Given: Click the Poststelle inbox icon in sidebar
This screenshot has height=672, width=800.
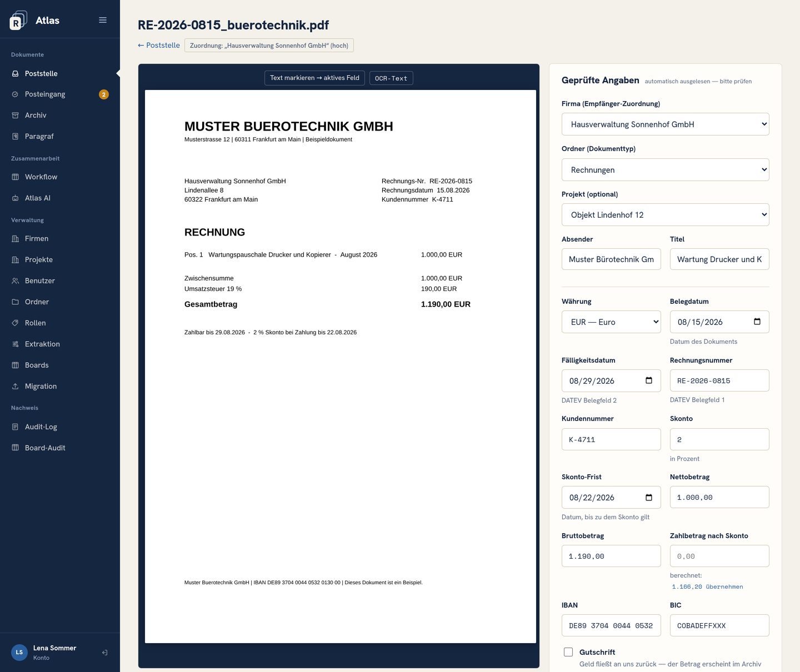Looking at the screenshot, I should (15, 73).
